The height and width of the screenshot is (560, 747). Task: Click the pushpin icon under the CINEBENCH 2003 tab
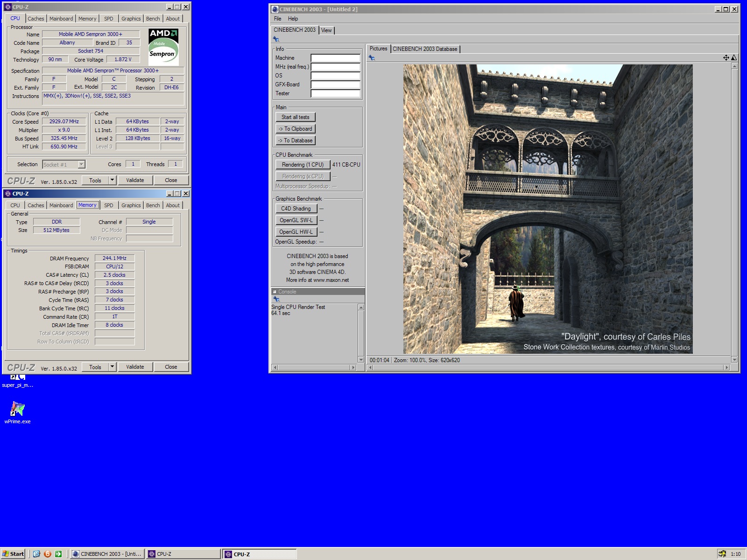coord(276,39)
